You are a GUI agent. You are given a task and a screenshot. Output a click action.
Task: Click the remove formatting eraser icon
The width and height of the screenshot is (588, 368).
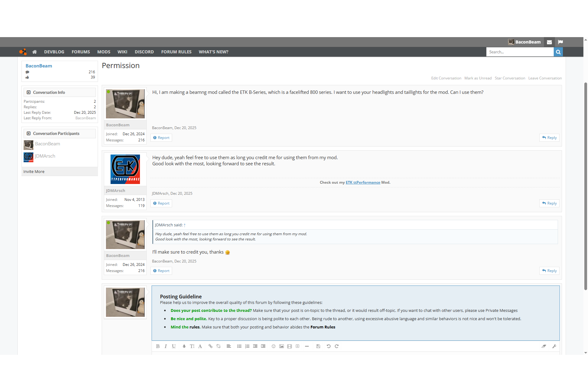coord(544,346)
